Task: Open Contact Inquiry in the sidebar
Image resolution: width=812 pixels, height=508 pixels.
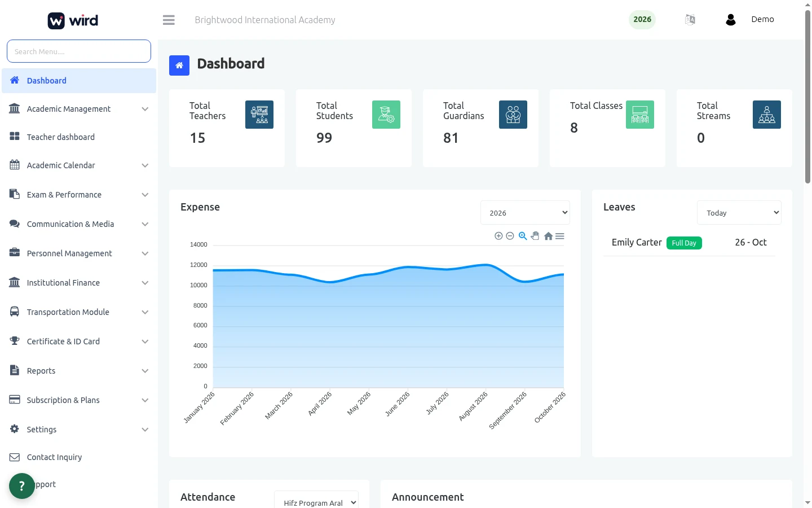Action: click(x=79, y=457)
